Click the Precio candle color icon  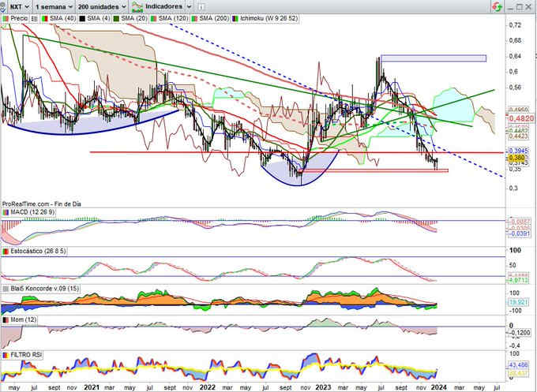click(x=6, y=18)
